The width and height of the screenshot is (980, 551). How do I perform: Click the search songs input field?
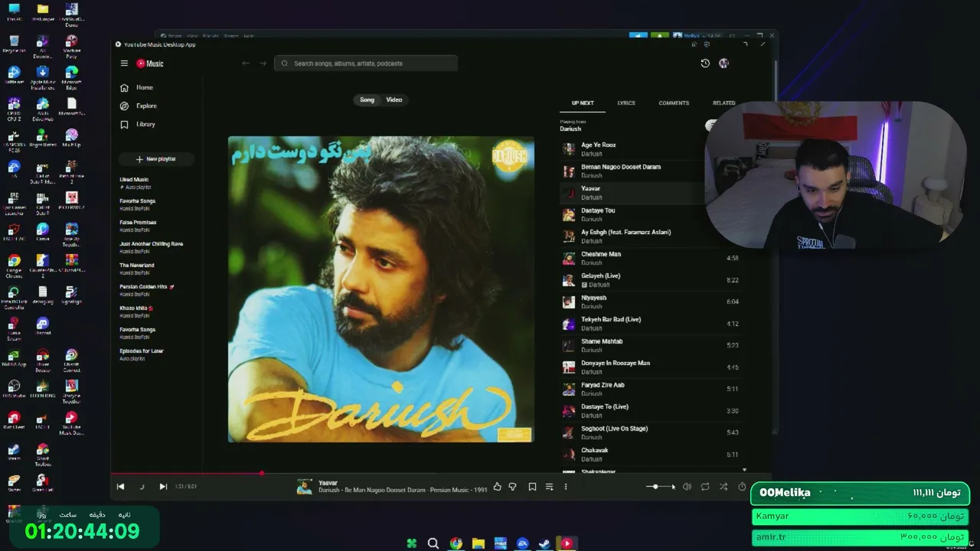tap(366, 64)
